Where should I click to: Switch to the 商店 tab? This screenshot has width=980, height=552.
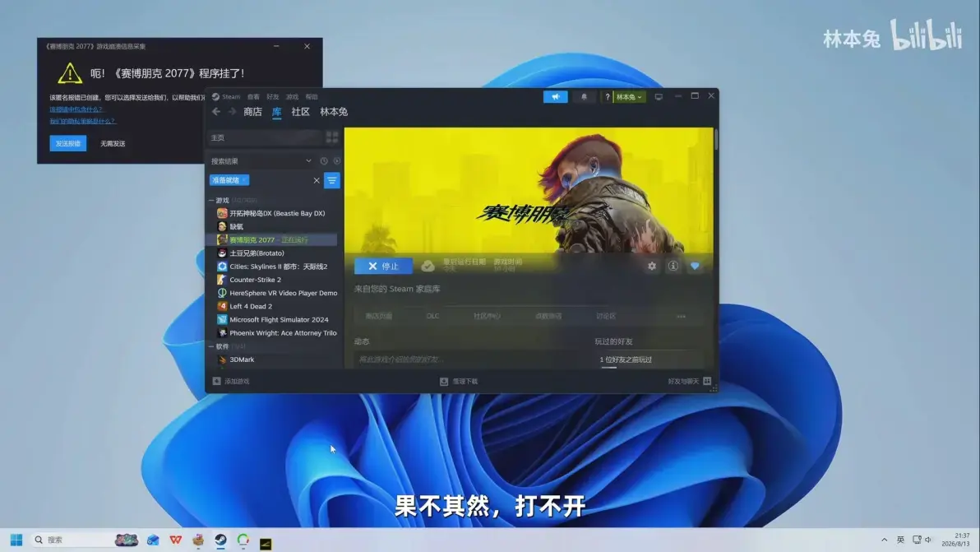[252, 112]
